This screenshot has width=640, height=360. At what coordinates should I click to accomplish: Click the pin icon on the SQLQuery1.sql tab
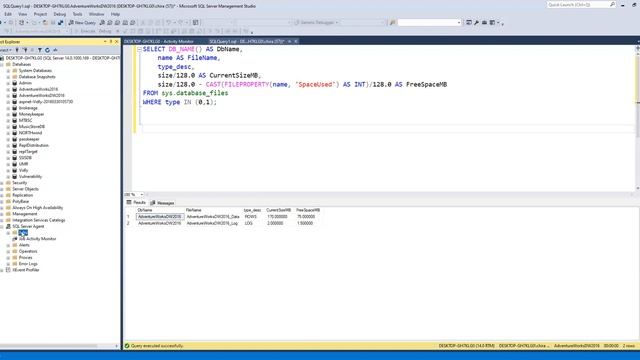289,41
